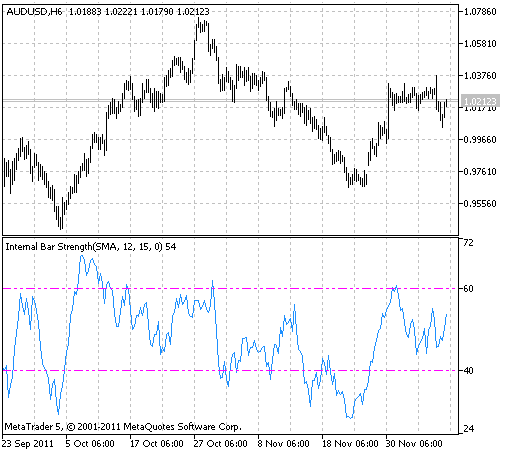Viewport: 511px width, 455px height.
Task: Click the 23 Sep 2011 date label
Action: (28, 444)
